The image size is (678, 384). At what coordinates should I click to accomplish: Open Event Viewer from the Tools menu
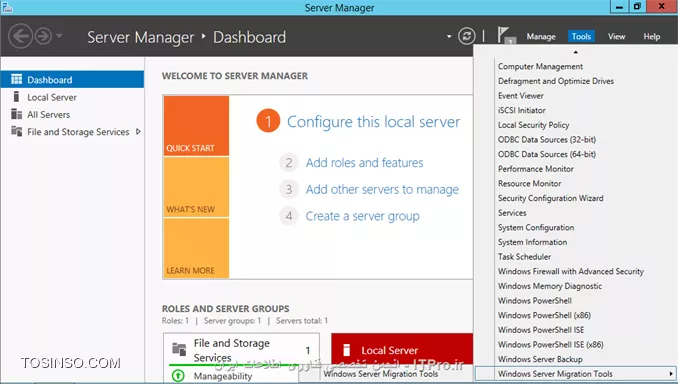521,96
